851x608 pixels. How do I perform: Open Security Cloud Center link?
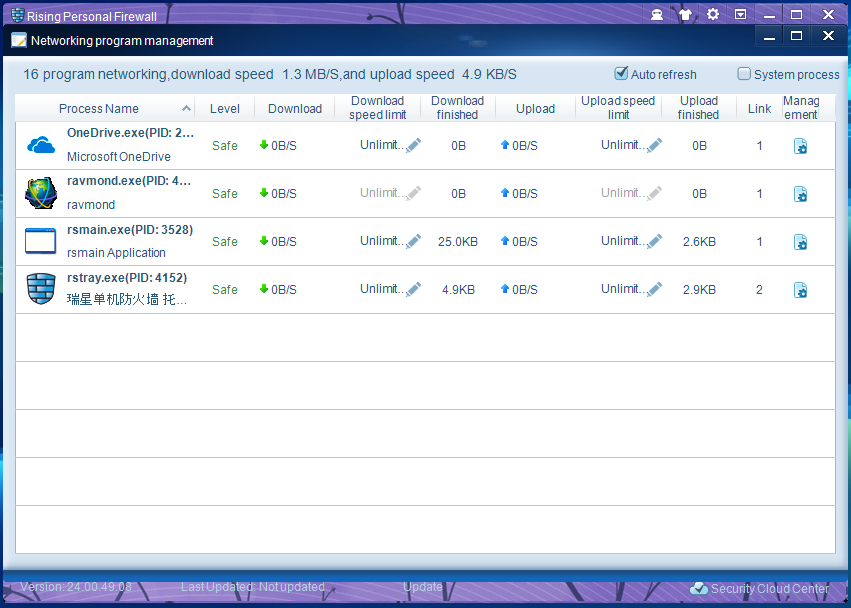pyautogui.click(x=770, y=588)
